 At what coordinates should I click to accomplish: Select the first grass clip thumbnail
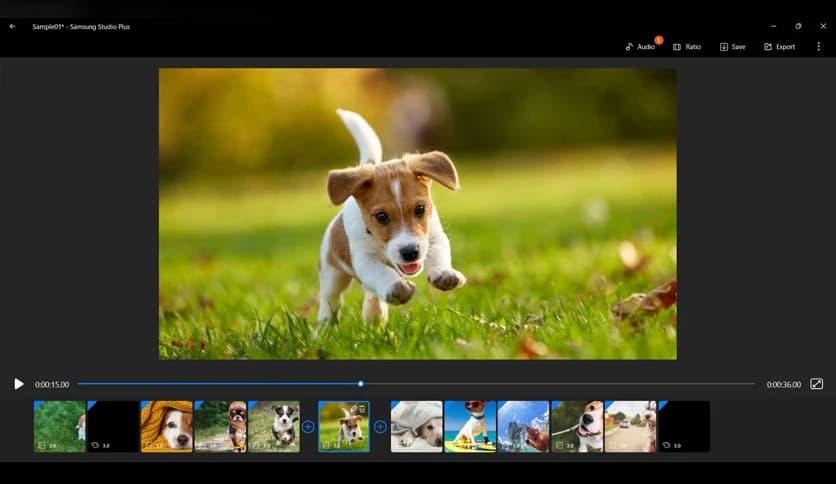(59, 426)
